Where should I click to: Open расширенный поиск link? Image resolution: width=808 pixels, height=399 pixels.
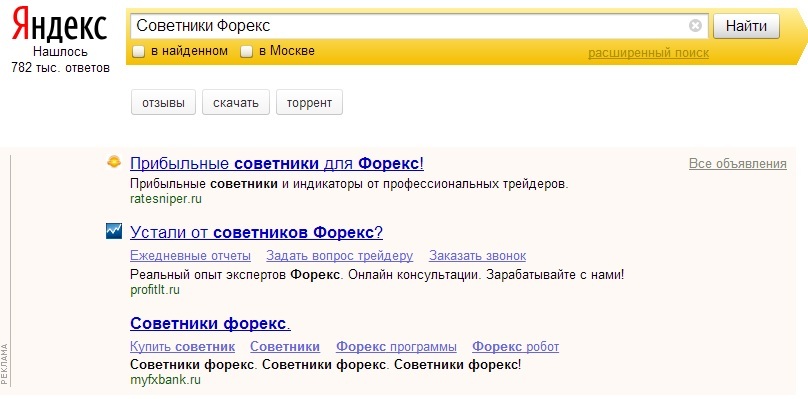pyautogui.click(x=648, y=53)
